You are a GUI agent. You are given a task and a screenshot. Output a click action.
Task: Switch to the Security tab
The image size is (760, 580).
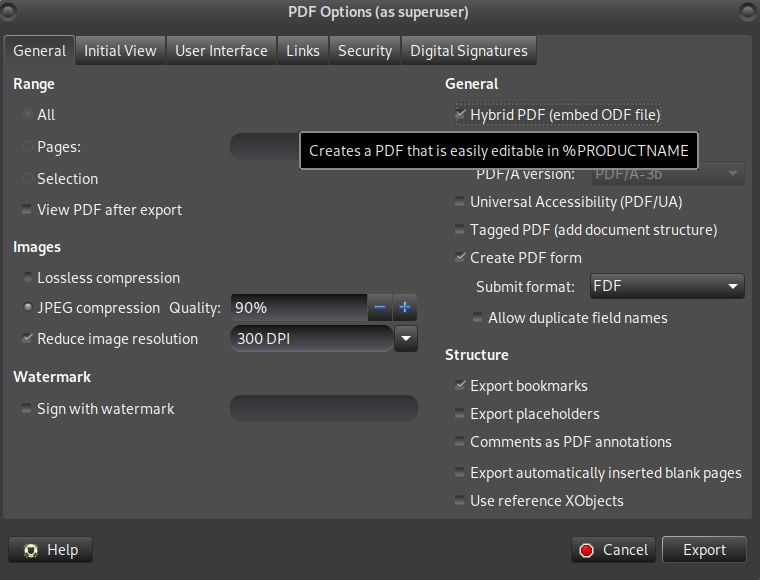click(x=365, y=50)
